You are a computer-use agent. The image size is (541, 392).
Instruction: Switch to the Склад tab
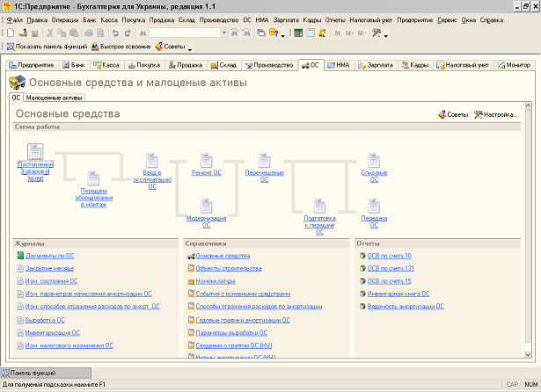pos(223,65)
